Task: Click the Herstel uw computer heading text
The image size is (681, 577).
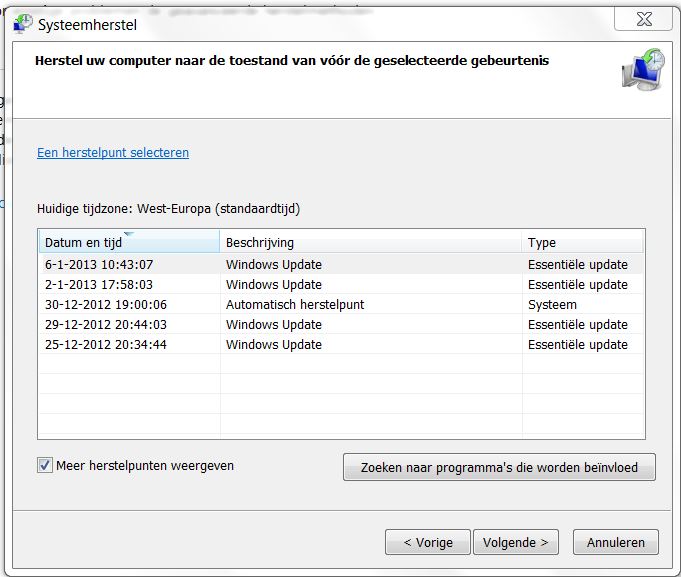Action: tap(292, 60)
